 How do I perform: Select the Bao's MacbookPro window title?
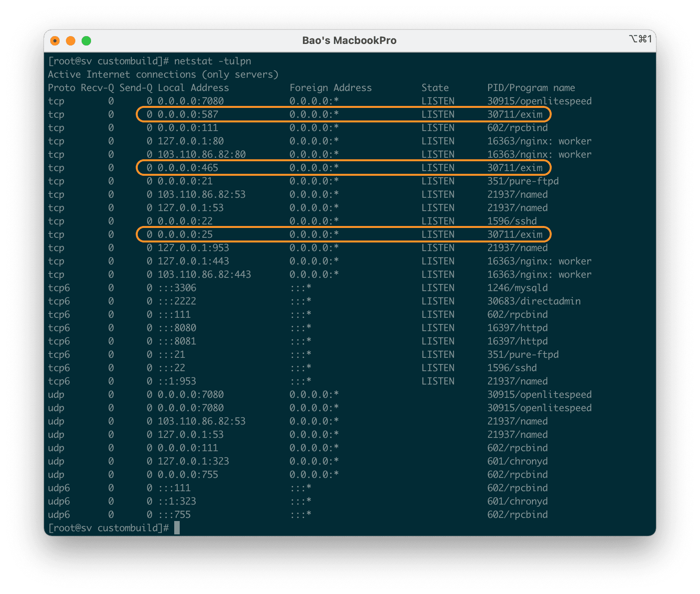point(350,40)
